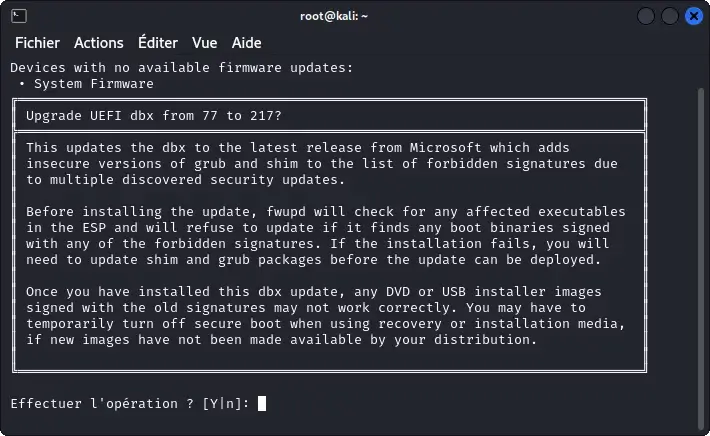Click the paragraph starting "Before installing the update"

click(x=326, y=236)
